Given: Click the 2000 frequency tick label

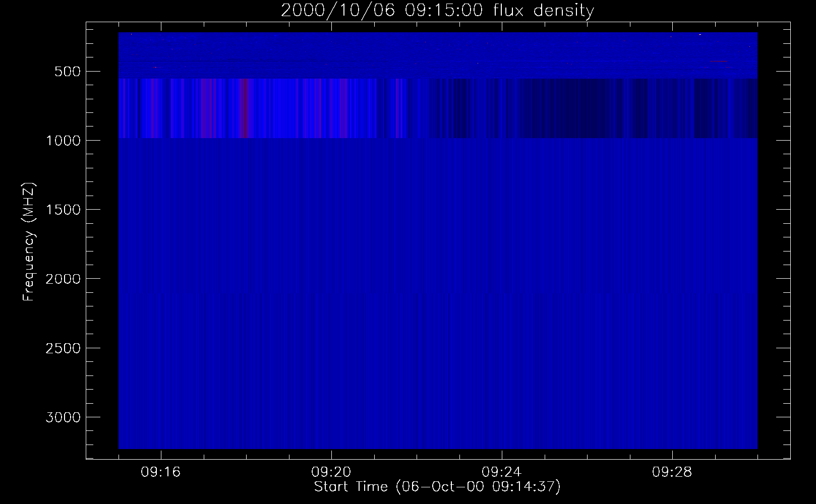Looking at the screenshot, I should [63, 279].
